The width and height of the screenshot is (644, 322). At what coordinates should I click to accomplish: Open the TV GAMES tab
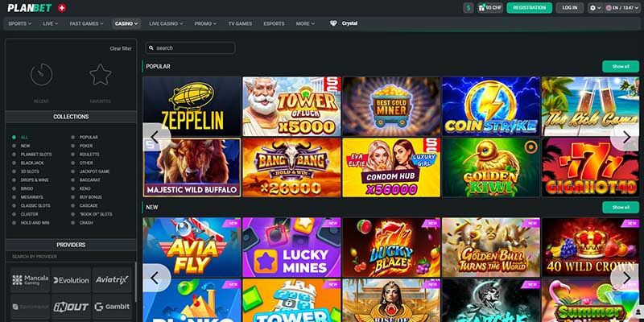240,24
